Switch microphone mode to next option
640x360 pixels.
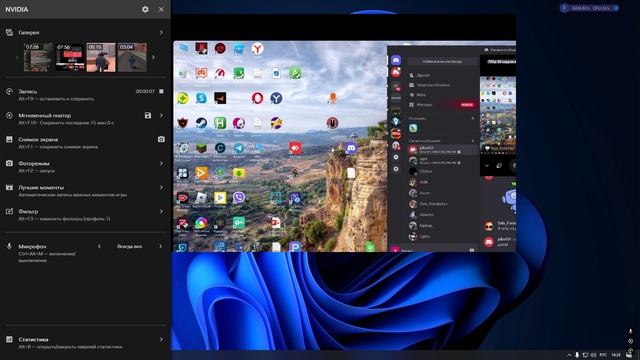[160, 246]
